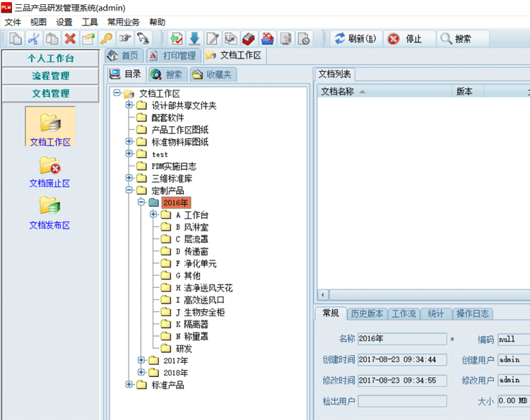Screen dimensions: 530x420
Task: Click the red X Delete toolbar icon
Action: [x=70, y=39]
